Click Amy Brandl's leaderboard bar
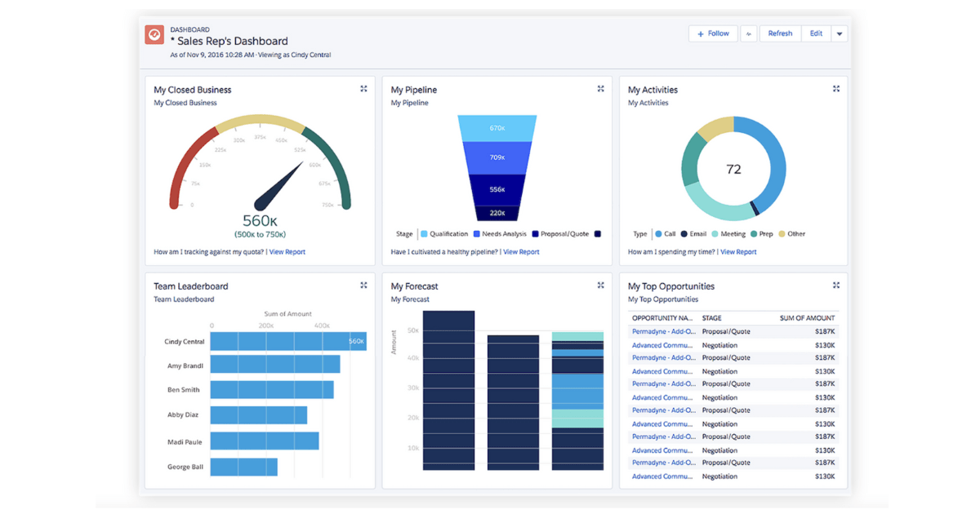 275,364
